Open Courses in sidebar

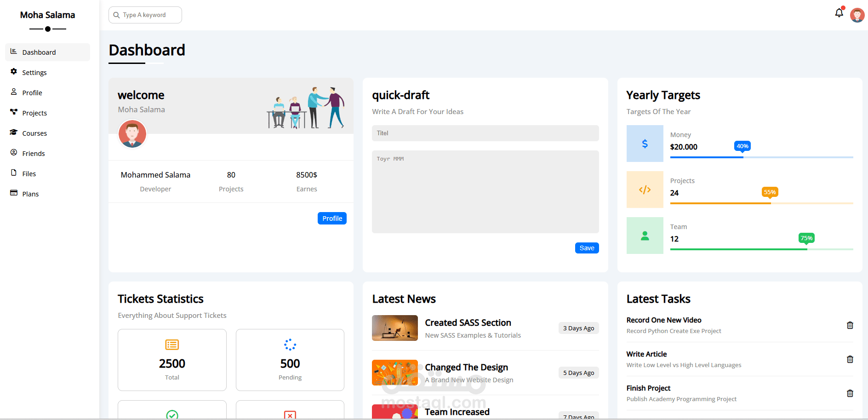[47, 133]
